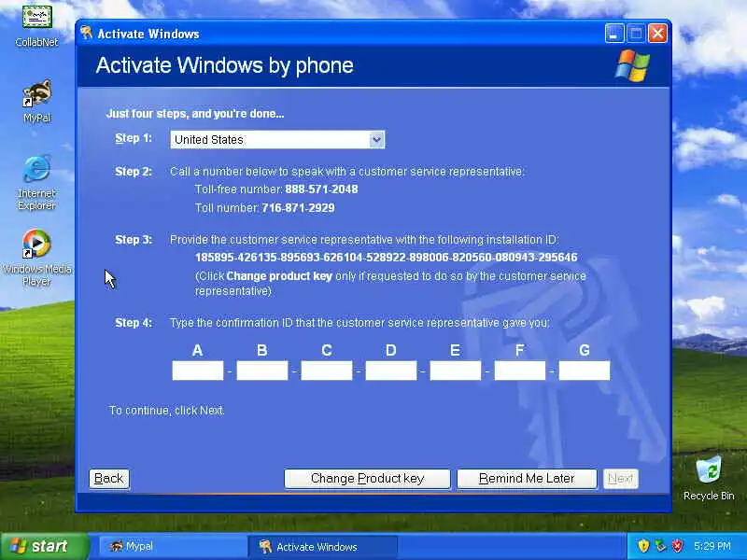Focus confirmation ID field C
Image resolution: width=747 pixels, height=560 pixels.
point(327,371)
